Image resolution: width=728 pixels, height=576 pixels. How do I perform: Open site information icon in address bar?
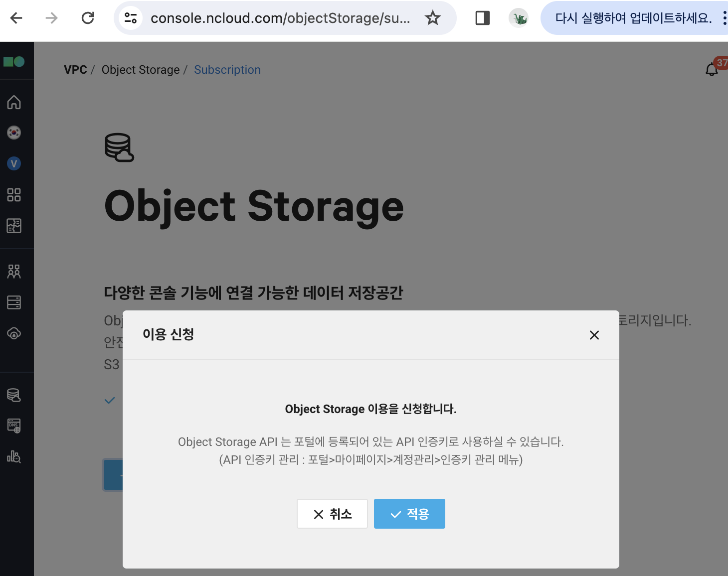click(x=131, y=18)
